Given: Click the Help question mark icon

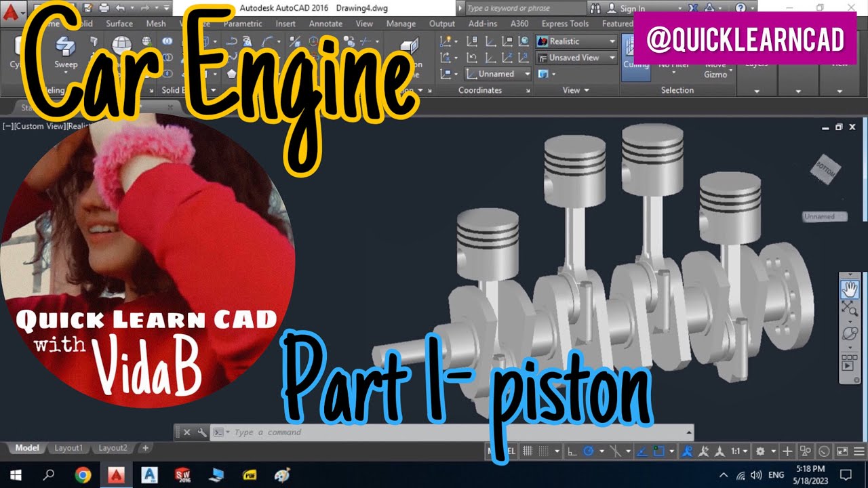Looking at the screenshot, I should click(741, 8).
